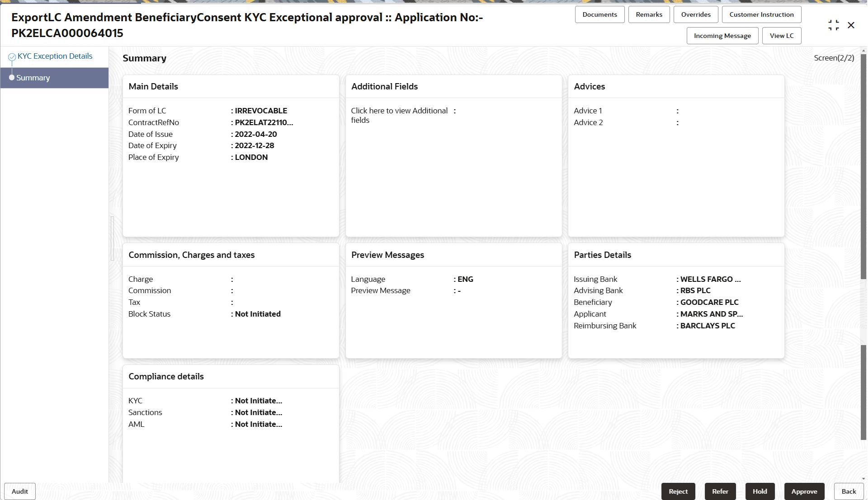Open the Overrides list
Viewport: 868px width, 500px height.
695,14
